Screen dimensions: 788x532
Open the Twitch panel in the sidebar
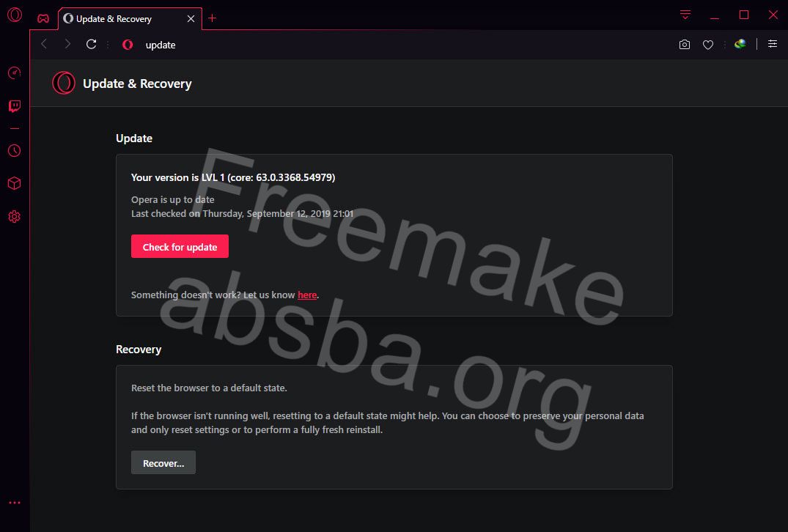[x=15, y=106]
